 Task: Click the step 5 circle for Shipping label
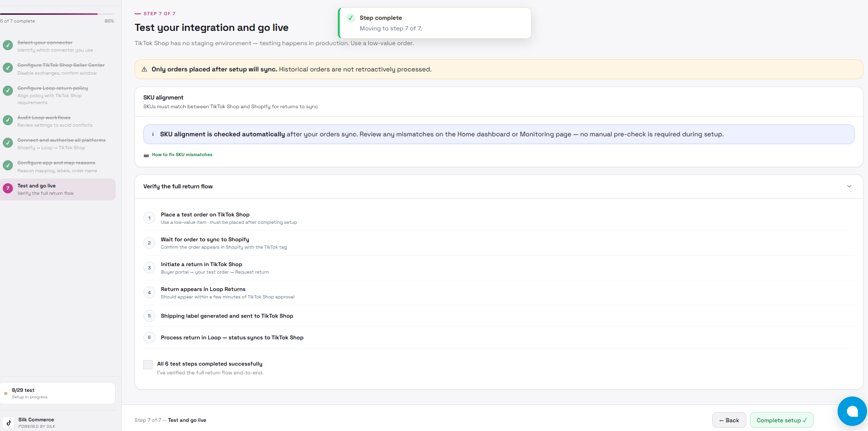[149, 316]
